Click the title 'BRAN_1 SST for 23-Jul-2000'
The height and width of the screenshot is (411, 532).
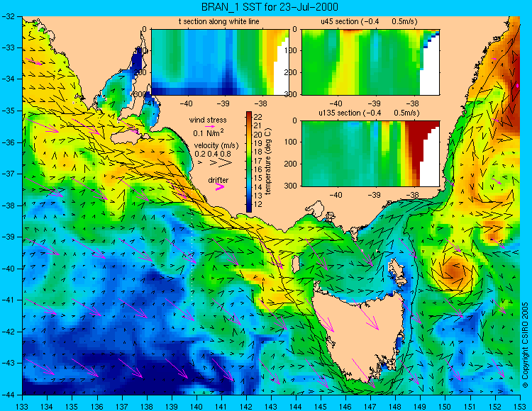270,7
